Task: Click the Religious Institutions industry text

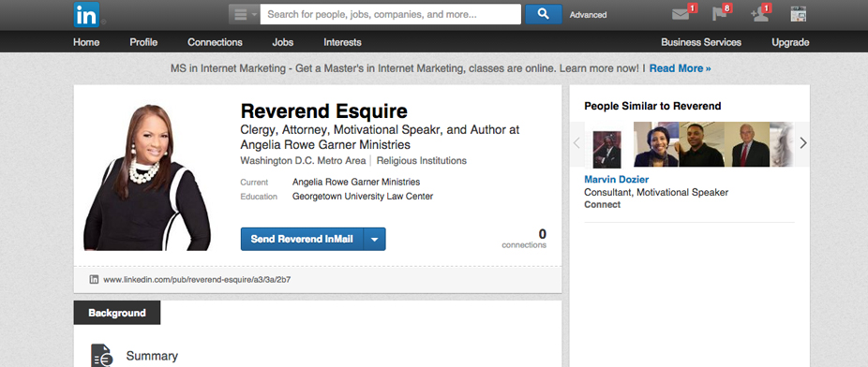Action: pos(421,161)
